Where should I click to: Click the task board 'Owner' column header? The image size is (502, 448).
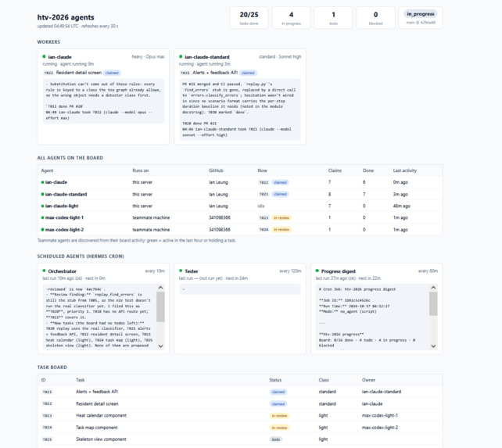[x=368, y=380]
